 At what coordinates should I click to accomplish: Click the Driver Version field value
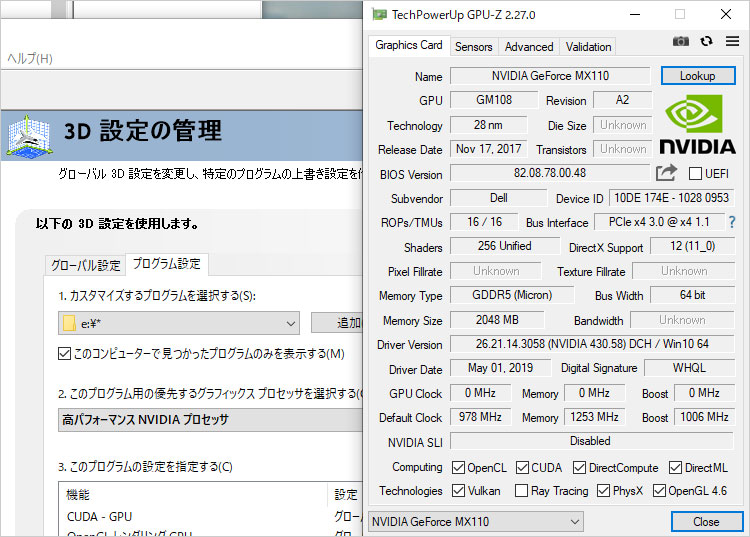click(x=592, y=344)
